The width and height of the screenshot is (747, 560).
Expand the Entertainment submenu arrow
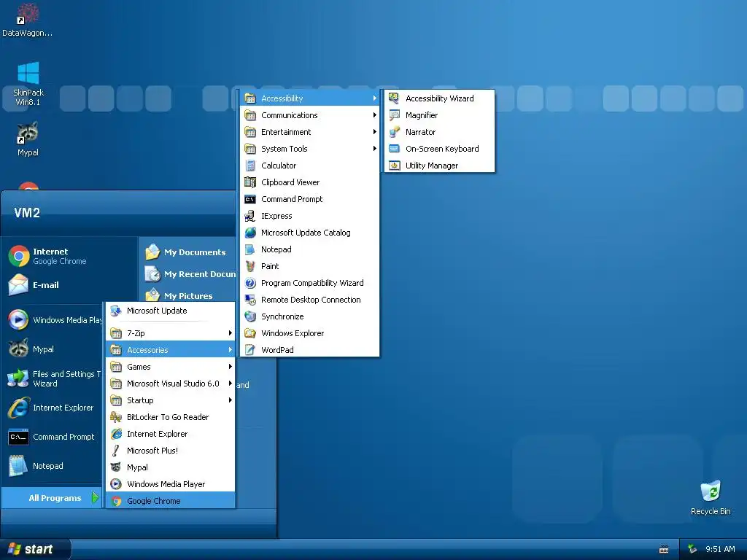pyautogui.click(x=374, y=132)
